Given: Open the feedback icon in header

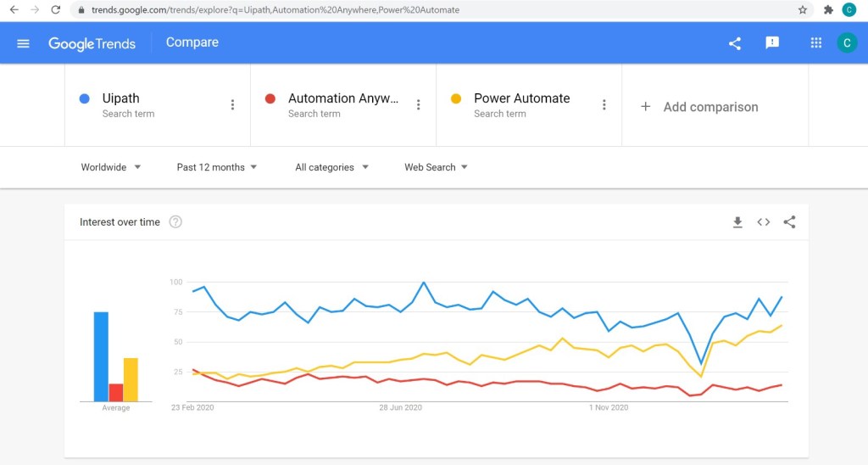Looking at the screenshot, I should coord(772,43).
